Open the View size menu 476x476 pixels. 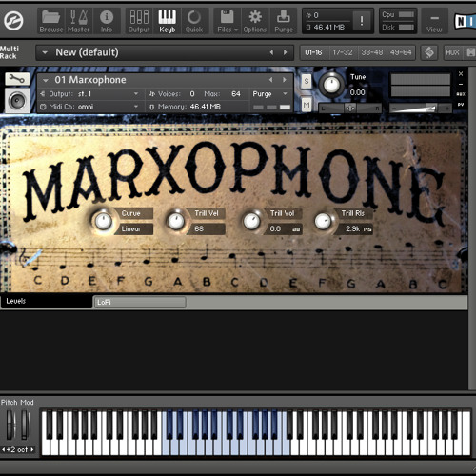(434, 21)
